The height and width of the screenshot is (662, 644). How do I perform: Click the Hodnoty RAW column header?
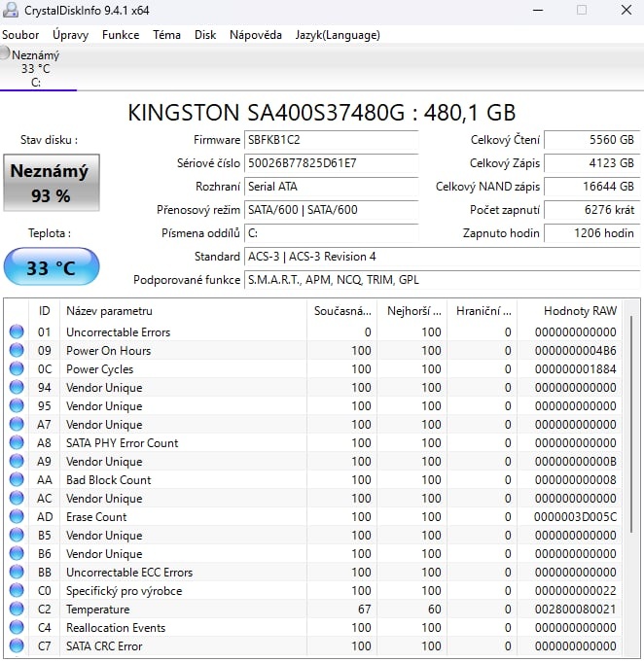[570, 311]
